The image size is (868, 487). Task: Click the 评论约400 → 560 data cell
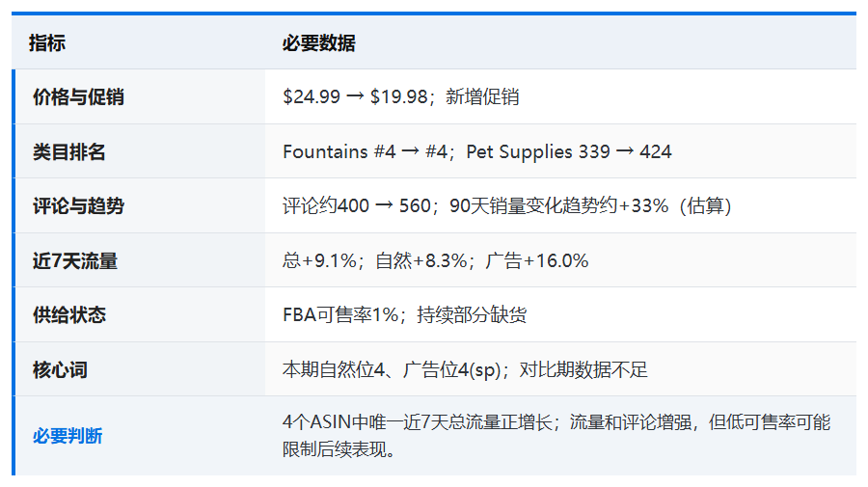[x=559, y=205]
